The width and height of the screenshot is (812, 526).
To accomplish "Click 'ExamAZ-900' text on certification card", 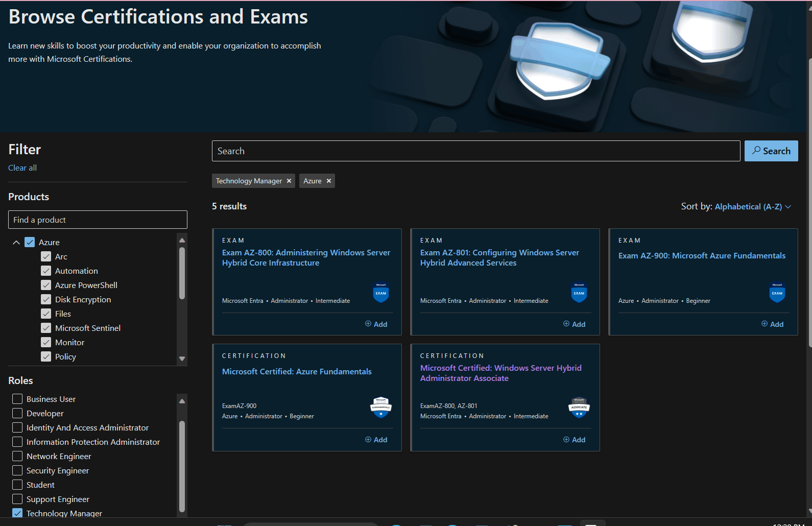I will pos(240,406).
